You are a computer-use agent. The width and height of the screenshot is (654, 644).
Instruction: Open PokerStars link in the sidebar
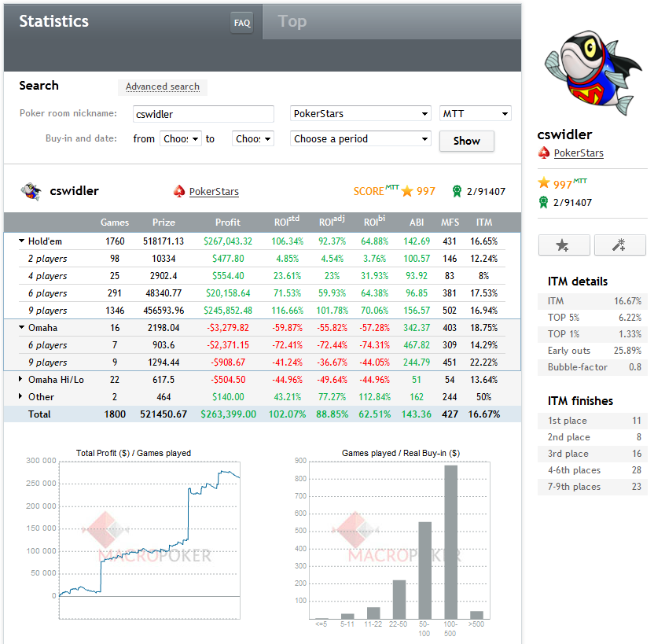579,153
